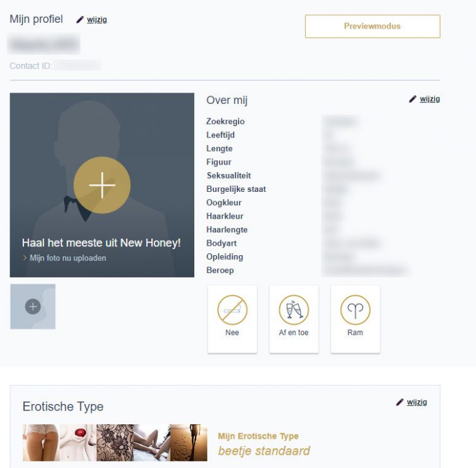Image resolution: width=476 pixels, height=468 pixels.
Task: Click the Haal het meeste uit New Honey text
Action: click(101, 243)
